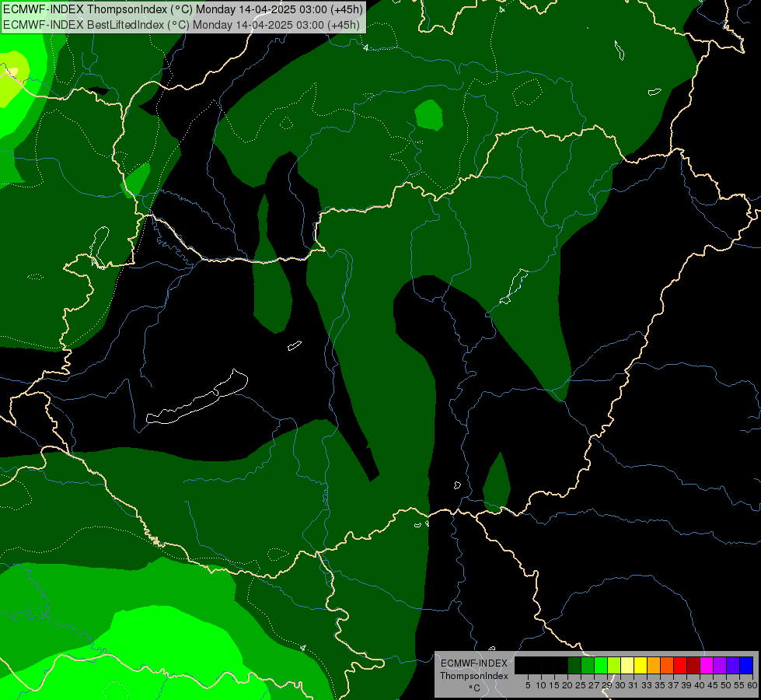Pick the magenta 40–45 legend swatch
The width and height of the screenshot is (761, 700).
tap(707, 665)
